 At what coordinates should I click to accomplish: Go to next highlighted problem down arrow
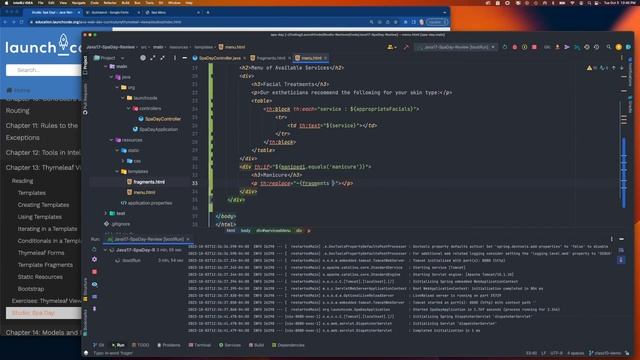pyautogui.click(x=622, y=68)
